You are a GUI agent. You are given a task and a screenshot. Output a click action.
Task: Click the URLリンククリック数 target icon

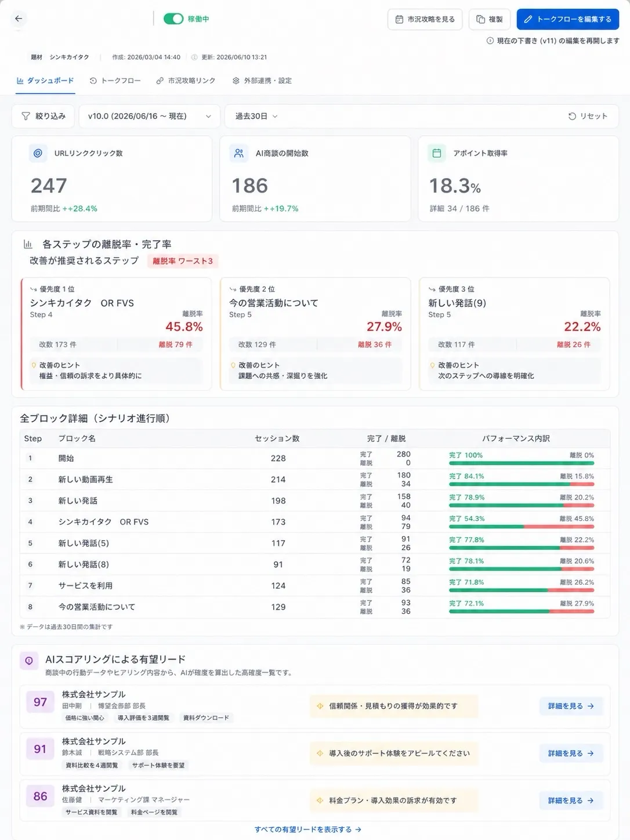pyautogui.click(x=38, y=153)
